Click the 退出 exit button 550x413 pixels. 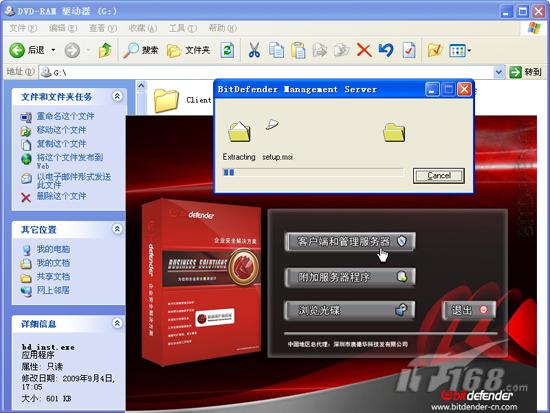point(469,310)
